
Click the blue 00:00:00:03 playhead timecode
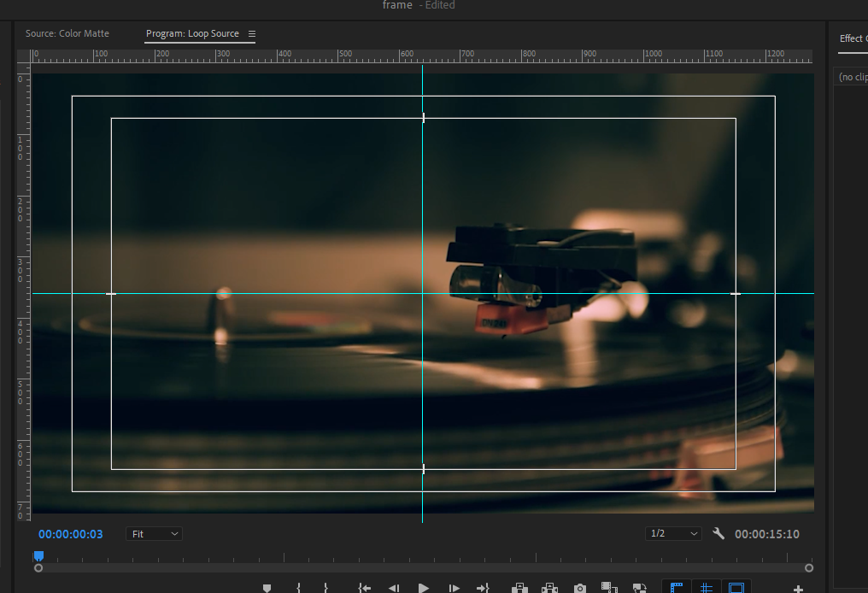point(71,534)
